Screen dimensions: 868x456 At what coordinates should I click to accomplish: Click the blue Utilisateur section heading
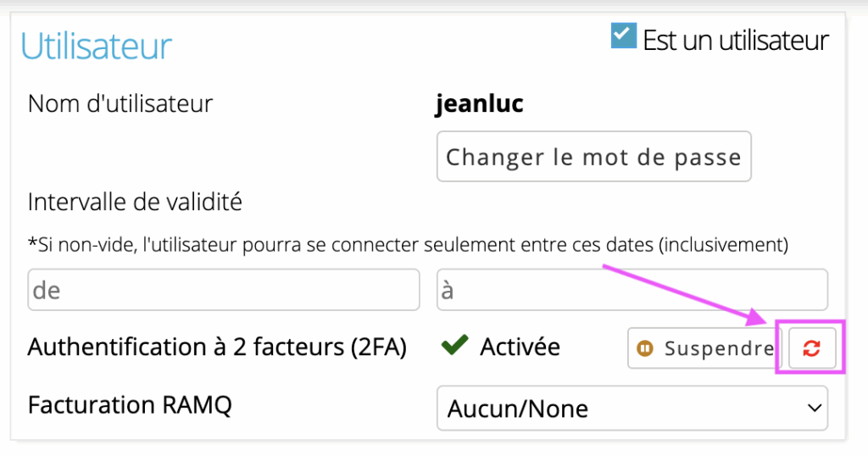pyautogui.click(x=97, y=46)
